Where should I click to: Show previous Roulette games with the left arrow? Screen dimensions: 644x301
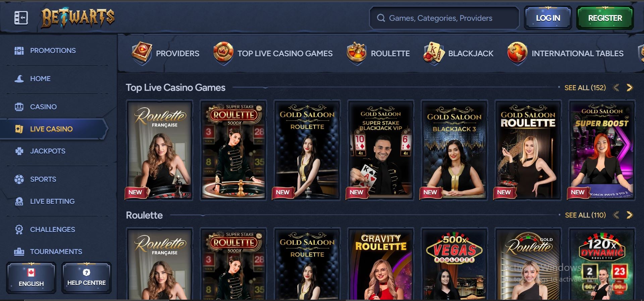[x=616, y=215]
